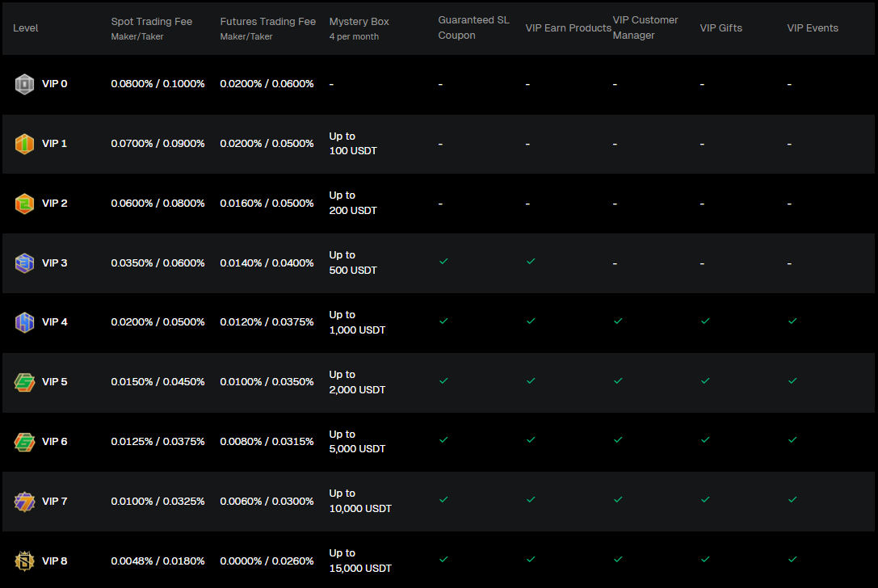
Task: Click VIP 7 VIP Events checkmark
Action: 792,499
